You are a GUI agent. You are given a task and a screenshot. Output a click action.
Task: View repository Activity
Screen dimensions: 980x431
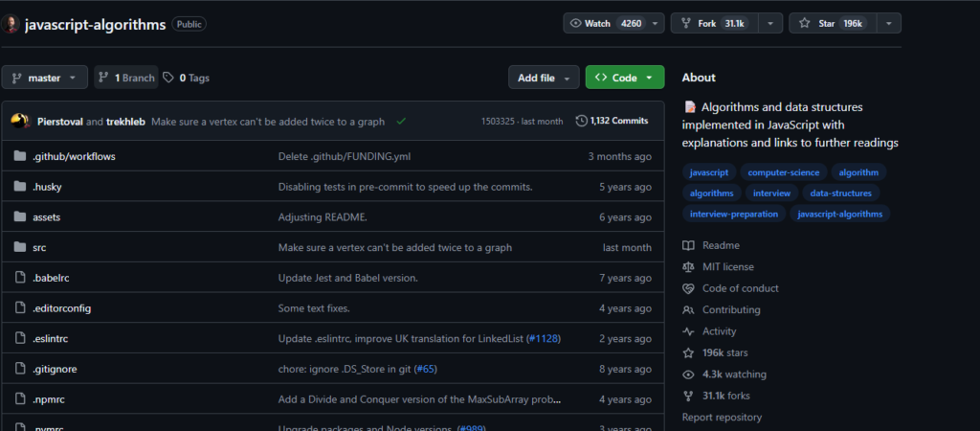(719, 331)
